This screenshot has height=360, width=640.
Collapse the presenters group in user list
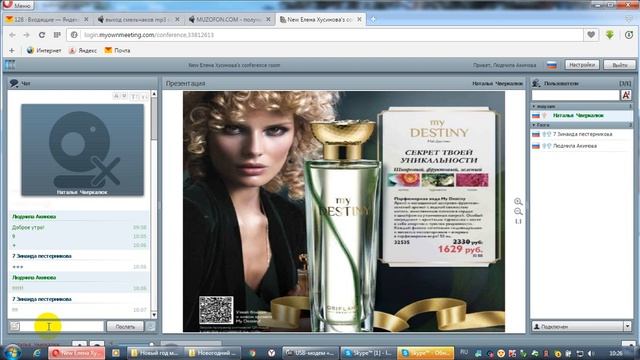[534, 107]
